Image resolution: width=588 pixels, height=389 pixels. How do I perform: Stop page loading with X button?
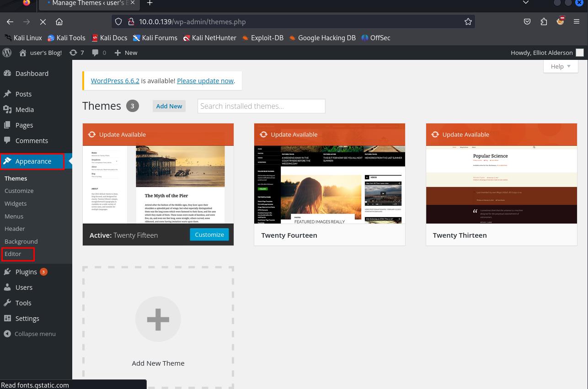(x=43, y=21)
